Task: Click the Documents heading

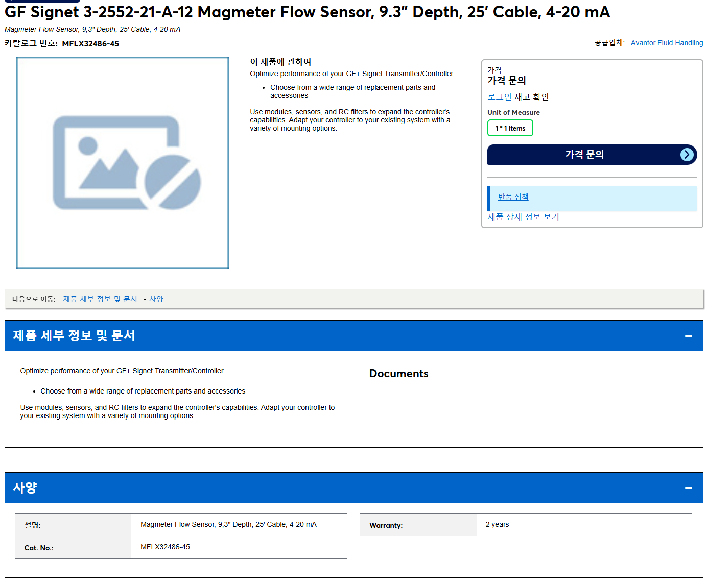Action: click(x=398, y=374)
